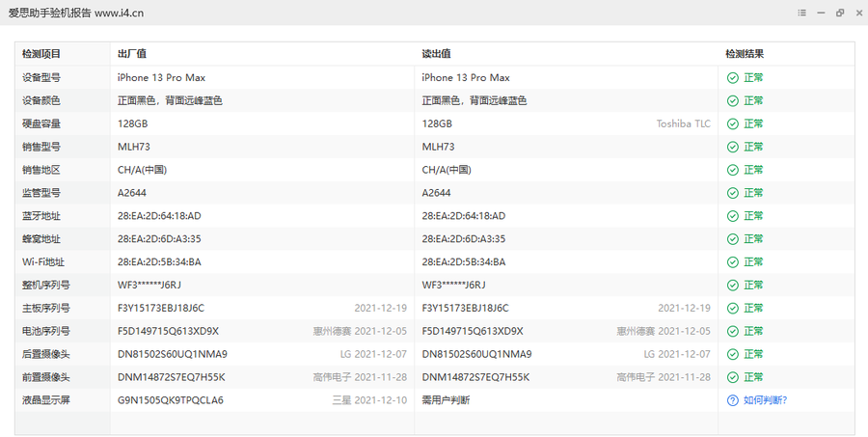Select the 整机序列号 row label
Screen dimensions: 868x437
pos(46,285)
